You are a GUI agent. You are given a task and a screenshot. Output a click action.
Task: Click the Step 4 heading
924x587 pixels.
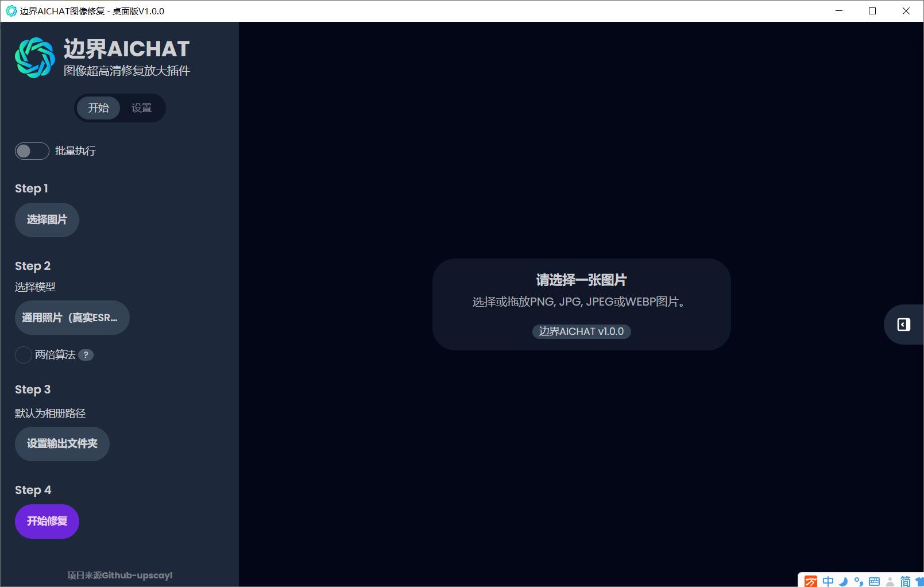pos(33,490)
